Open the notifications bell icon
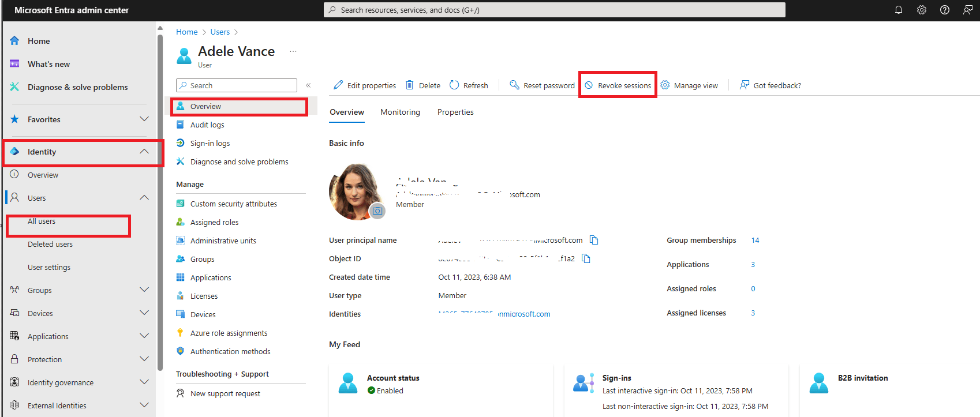Screen dimensions: 980x417 tap(899, 10)
